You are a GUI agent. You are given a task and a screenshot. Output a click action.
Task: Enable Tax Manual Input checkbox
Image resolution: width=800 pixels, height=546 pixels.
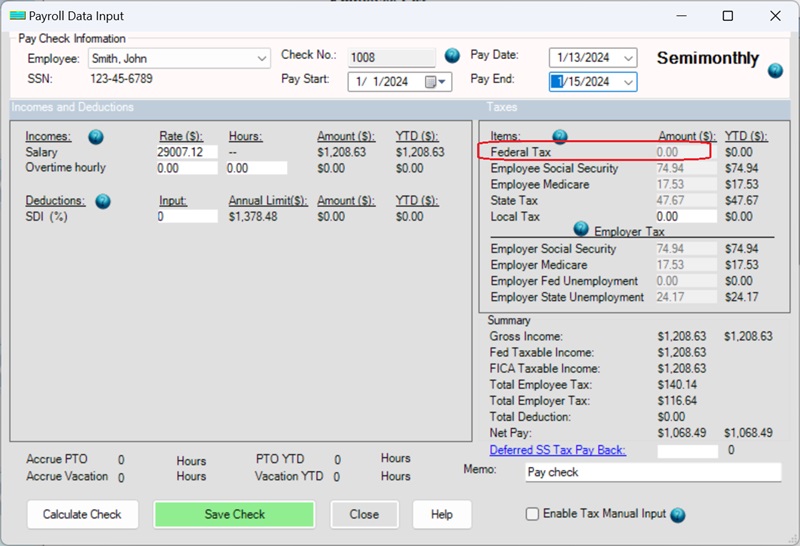pyautogui.click(x=532, y=514)
